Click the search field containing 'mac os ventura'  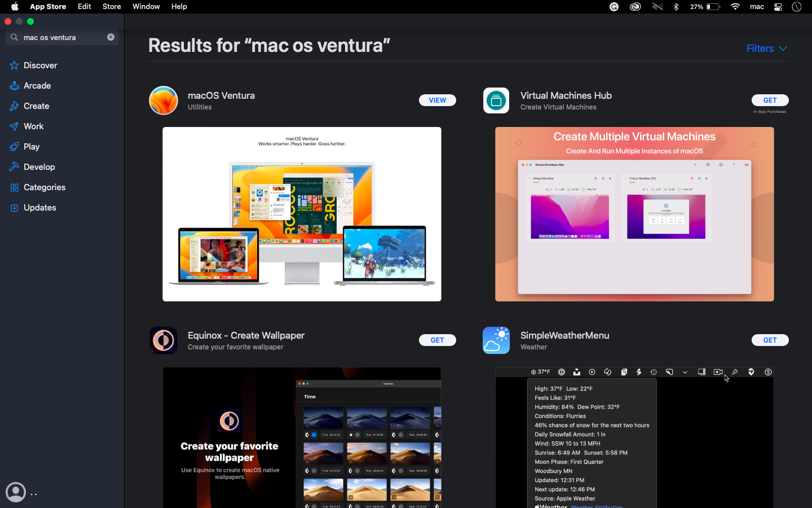[x=62, y=37]
